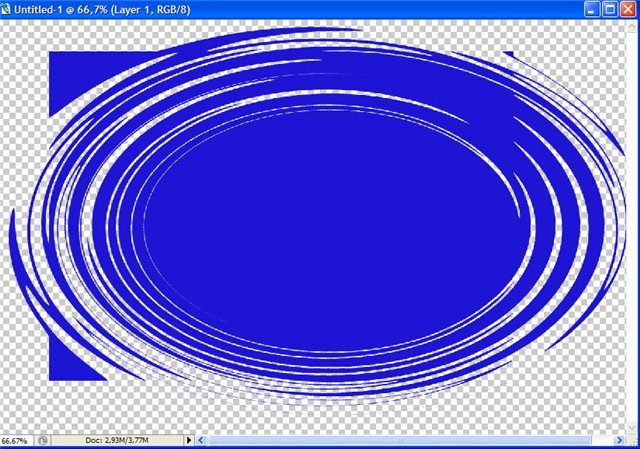
Task: Click the window resize grip in bottom-right corner
Action: pyautogui.click(x=631, y=440)
